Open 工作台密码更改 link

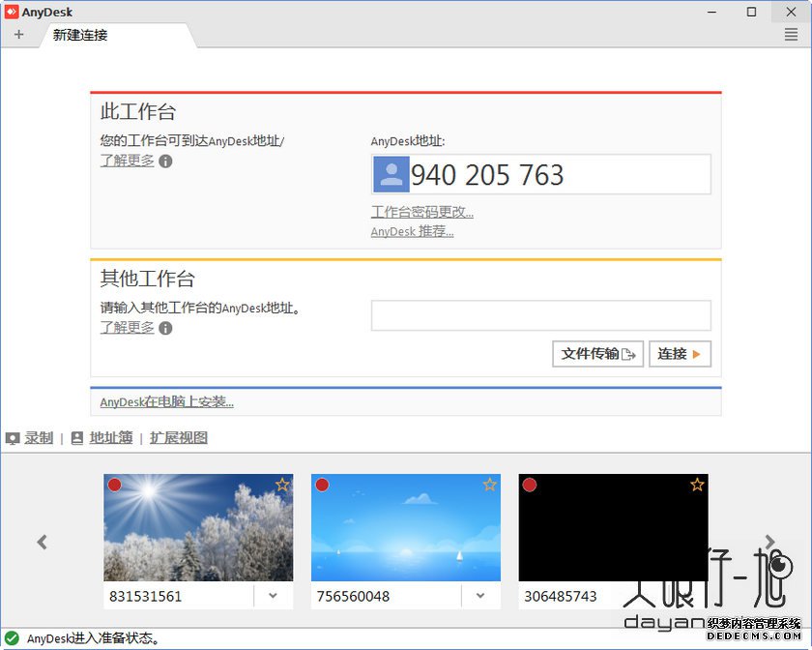(422, 212)
